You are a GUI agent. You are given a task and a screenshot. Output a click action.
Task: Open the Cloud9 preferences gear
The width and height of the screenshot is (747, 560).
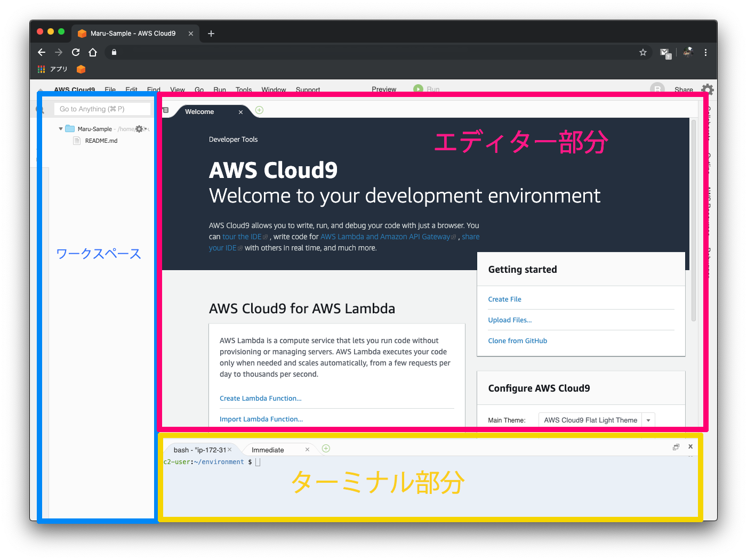[x=707, y=89]
